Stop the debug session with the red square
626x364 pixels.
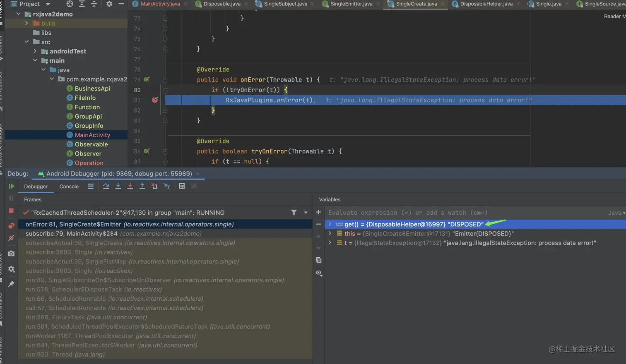[11, 211]
